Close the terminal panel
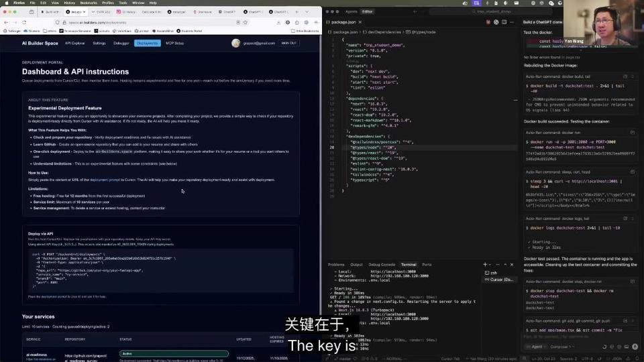The width and height of the screenshot is (644, 362). (512, 265)
